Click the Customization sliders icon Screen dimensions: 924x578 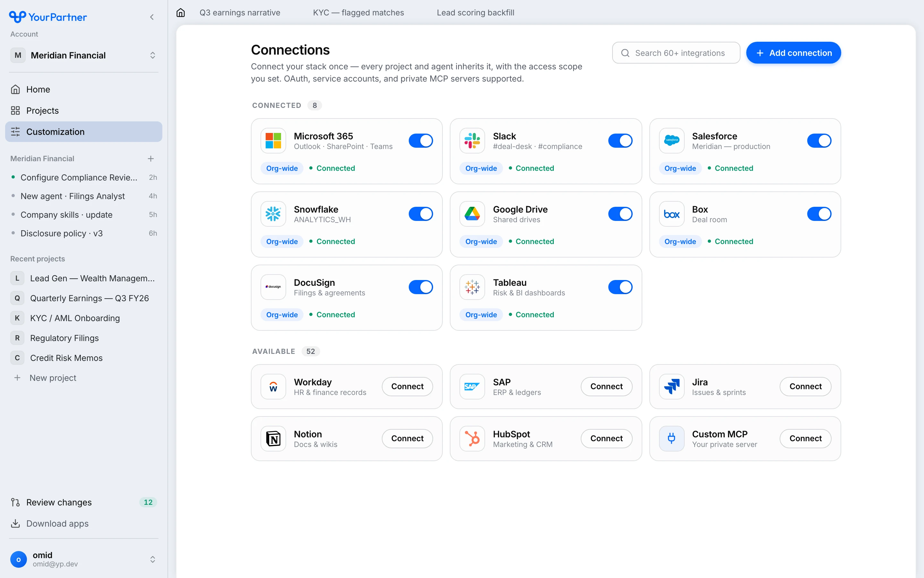(x=15, y=132)
